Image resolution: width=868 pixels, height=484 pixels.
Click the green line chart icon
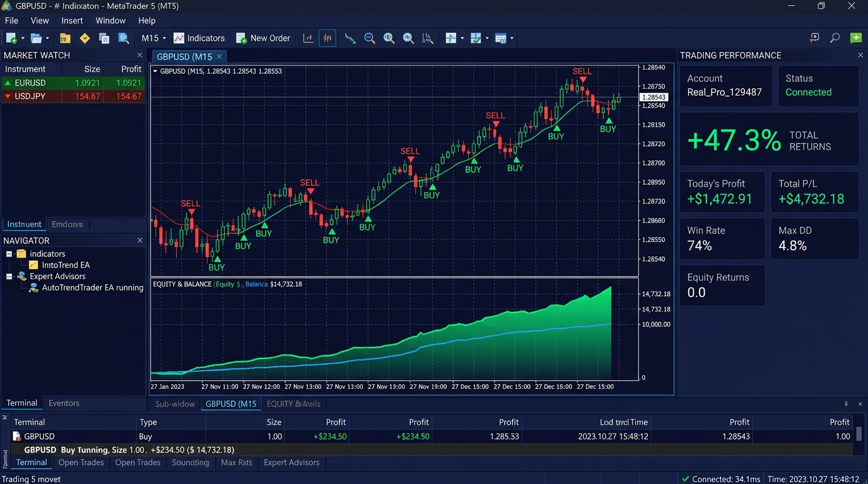pos(350,38)
